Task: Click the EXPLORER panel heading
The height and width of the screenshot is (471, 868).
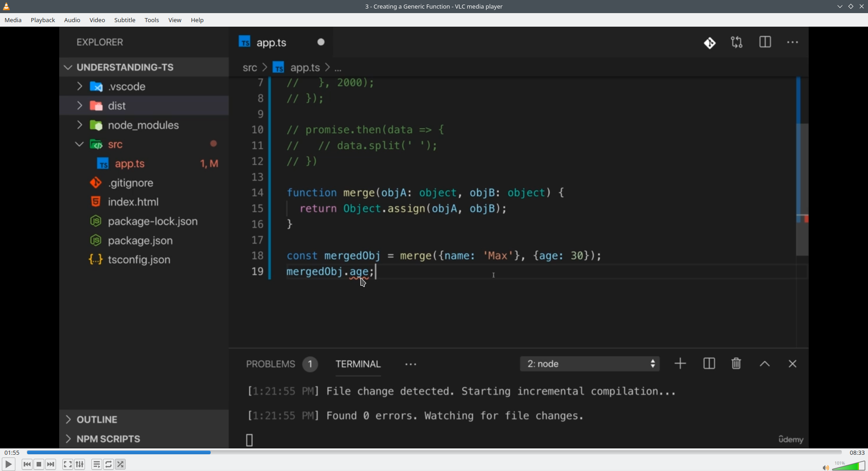Action: 100,42
